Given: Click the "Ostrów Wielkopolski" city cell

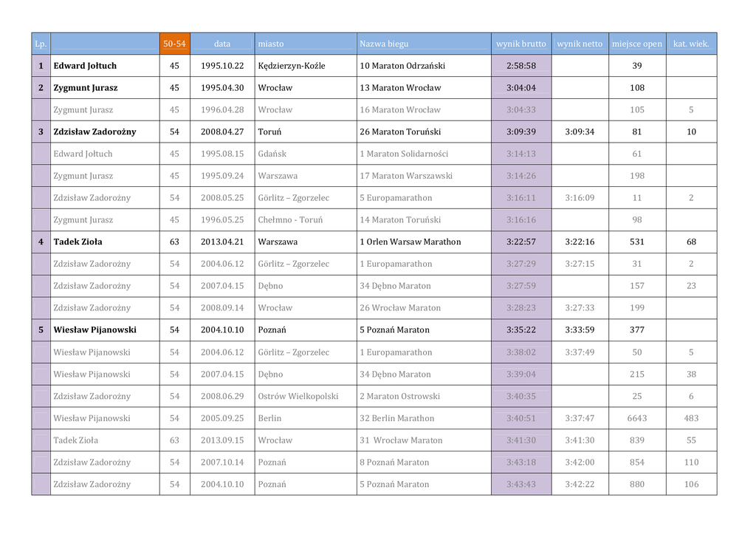Looking at the screenshot, I should click(298, 396).
